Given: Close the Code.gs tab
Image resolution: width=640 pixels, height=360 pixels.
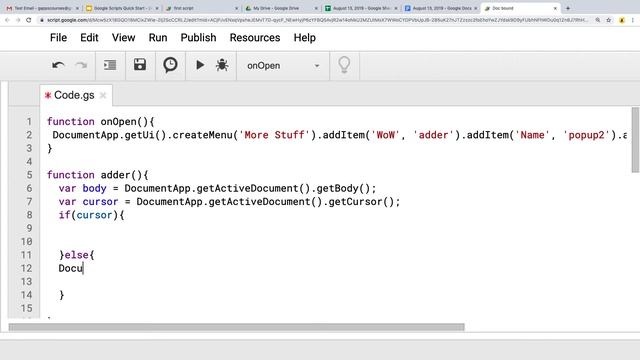Looking at the screenshot, I should click(x=103, y=95).
